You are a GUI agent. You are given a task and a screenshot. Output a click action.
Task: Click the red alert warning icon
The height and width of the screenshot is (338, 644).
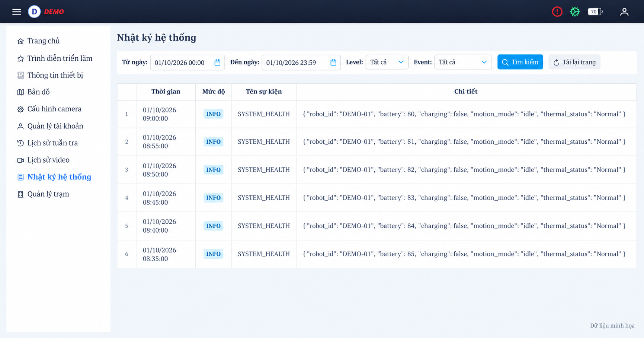click(x=557, y=12)
